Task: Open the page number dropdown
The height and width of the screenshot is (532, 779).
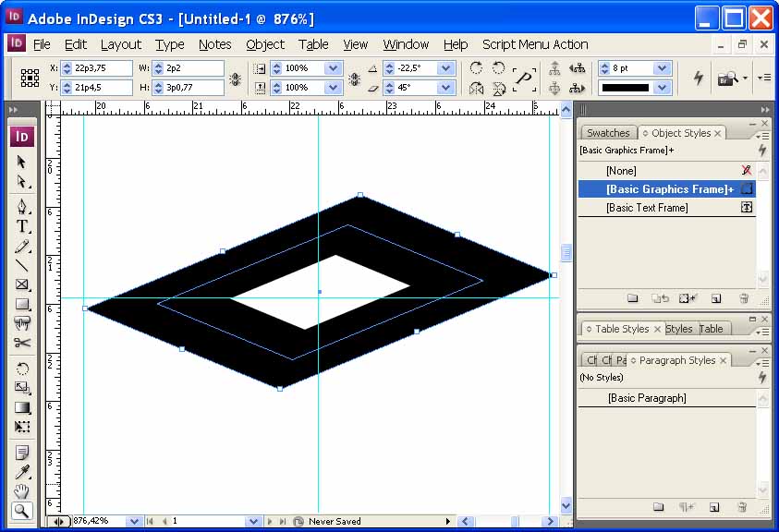Action: pyautogui.click(x=253, y=521)
